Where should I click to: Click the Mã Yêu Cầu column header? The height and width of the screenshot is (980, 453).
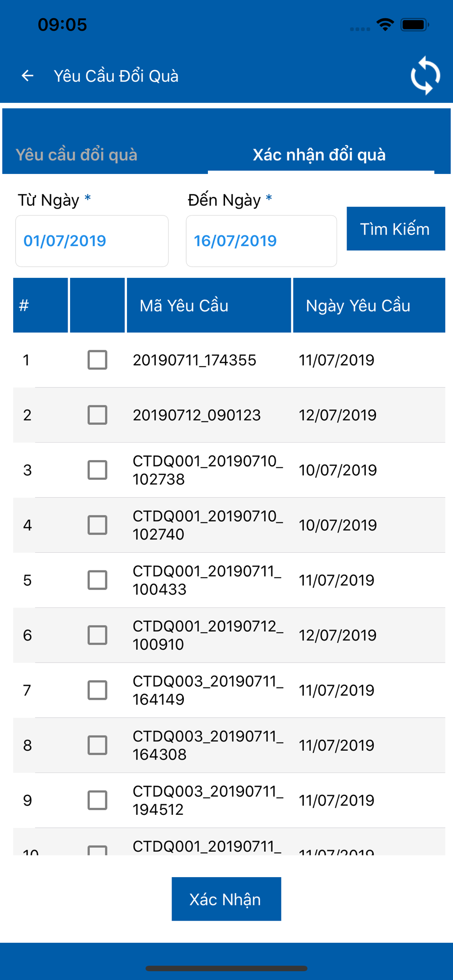tap(209, 305)
